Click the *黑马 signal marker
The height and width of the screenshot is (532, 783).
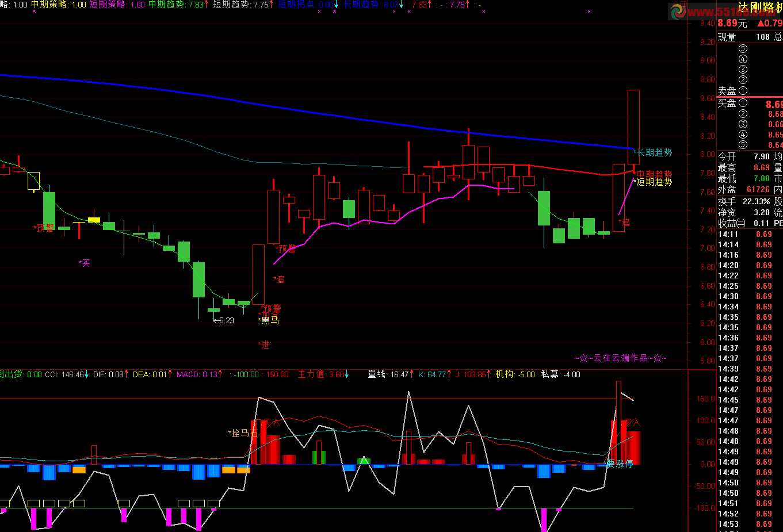[269, 320]
